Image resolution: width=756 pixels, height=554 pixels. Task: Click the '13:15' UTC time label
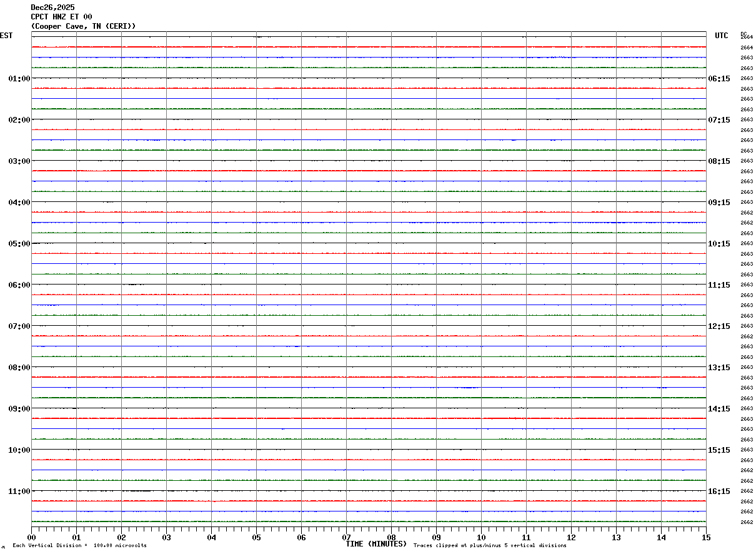point(719,368)
